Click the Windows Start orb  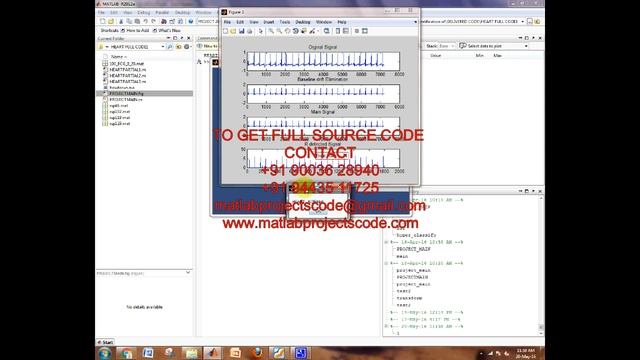pos(104,353)
